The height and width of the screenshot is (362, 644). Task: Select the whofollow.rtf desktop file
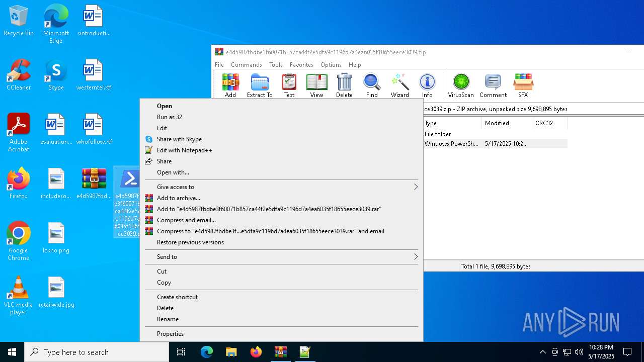click(x=94, y=130)
